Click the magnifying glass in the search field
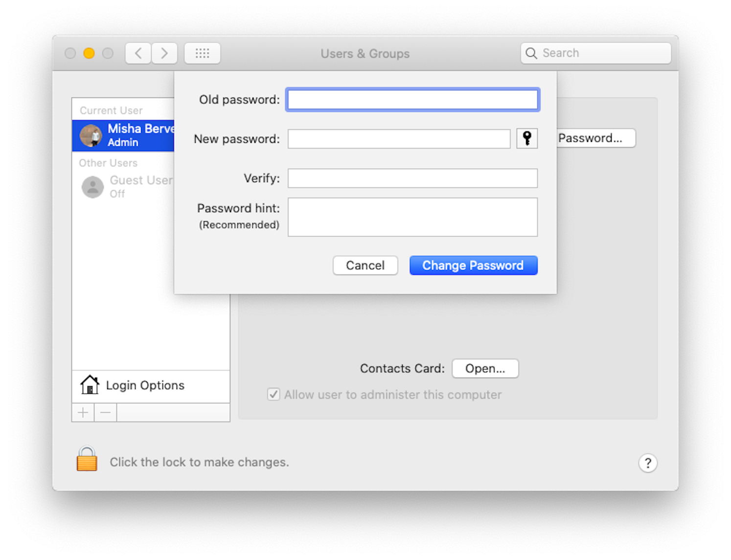The width and height of the screenshot is (731, 560). point(531,53)
